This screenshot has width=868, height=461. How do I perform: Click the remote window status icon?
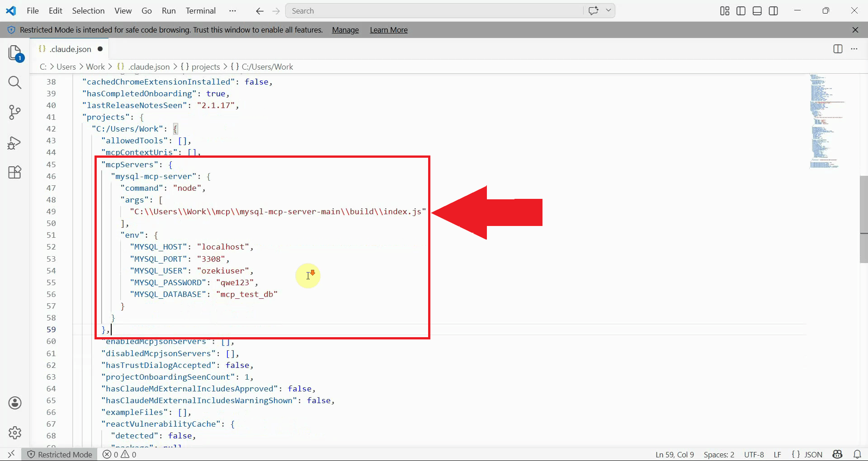coord(11,454)
